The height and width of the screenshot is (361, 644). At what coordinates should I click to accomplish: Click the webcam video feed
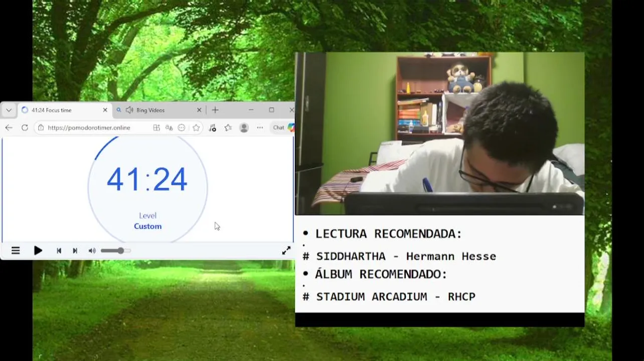pos(440,134)
